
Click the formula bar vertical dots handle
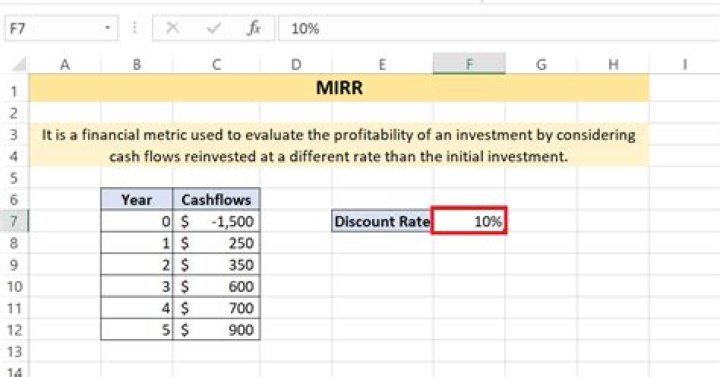pos(135,28)
